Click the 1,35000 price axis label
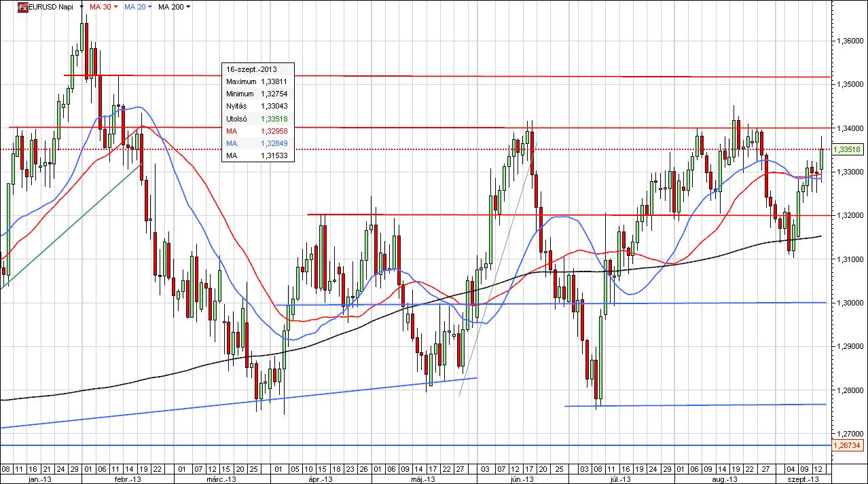Image resolution: width=868 pixels, height=484 pixels. click(x=849, y=84)
